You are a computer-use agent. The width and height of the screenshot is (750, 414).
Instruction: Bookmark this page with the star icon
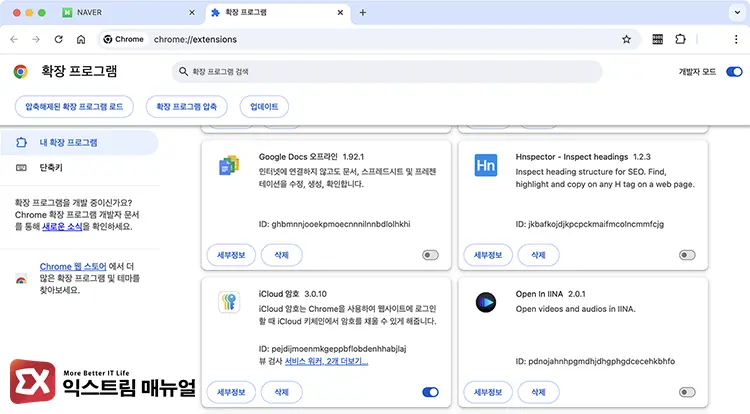[x=626, y=39]
